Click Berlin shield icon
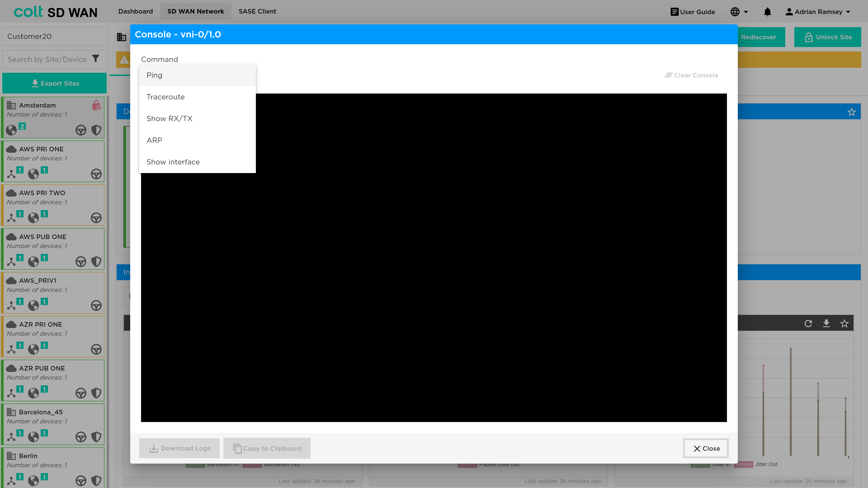This screenshot has height=488, width=868. coord(96,481)
